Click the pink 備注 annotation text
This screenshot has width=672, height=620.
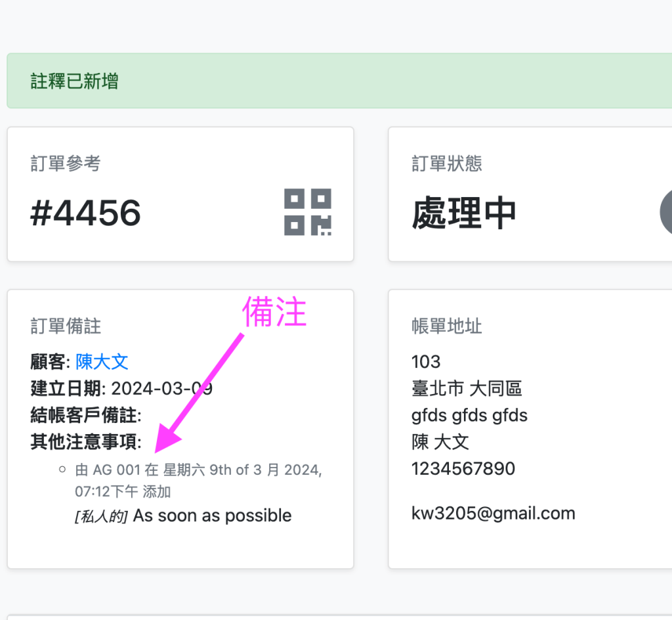tap(274, 313)
